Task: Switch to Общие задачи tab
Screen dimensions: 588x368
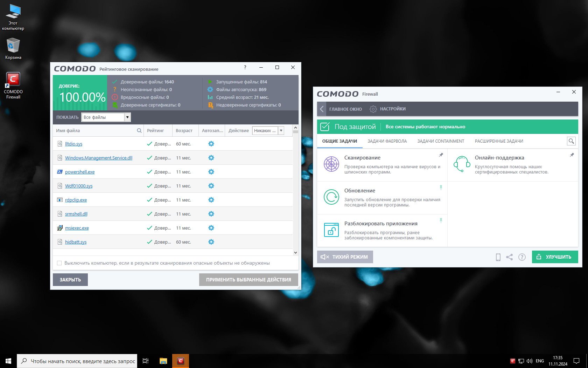Action: (339, 141)
